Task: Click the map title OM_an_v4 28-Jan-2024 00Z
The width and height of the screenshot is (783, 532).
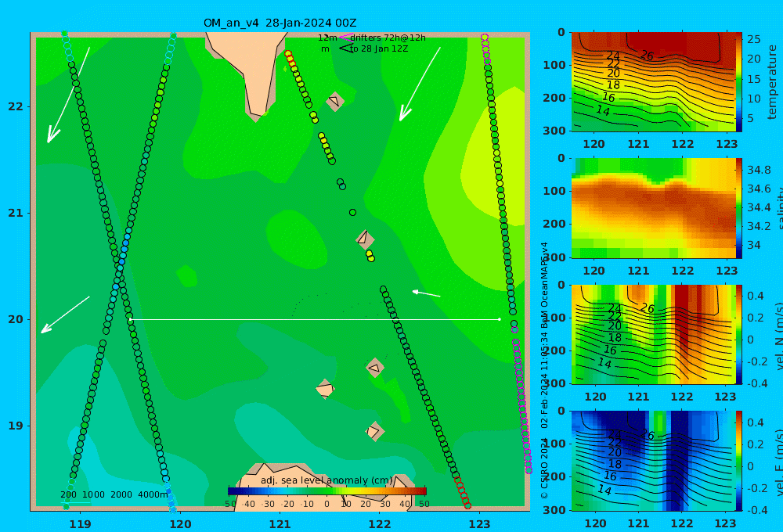Action: click(280, 23)
